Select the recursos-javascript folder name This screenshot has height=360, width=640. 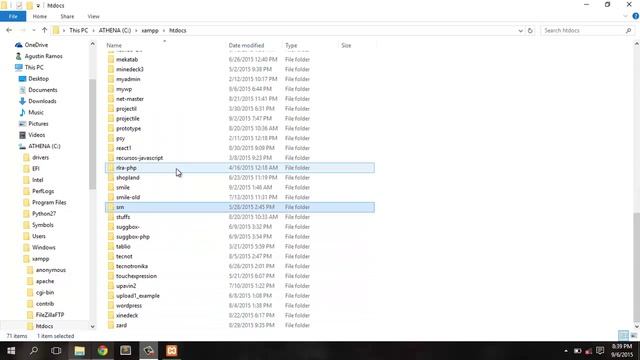click(x=139, y=158)
